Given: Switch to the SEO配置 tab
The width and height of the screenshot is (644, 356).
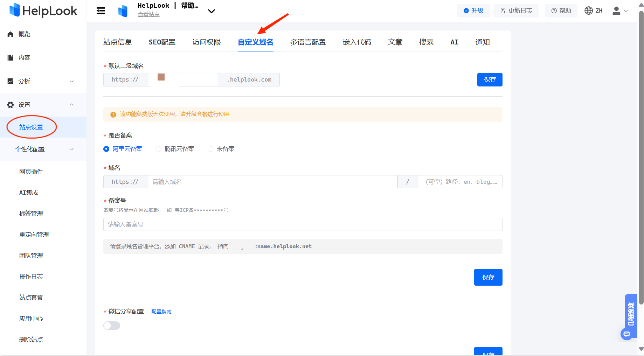Looking at the screenshot, I should pyautogui.click(x=162, y=42).
